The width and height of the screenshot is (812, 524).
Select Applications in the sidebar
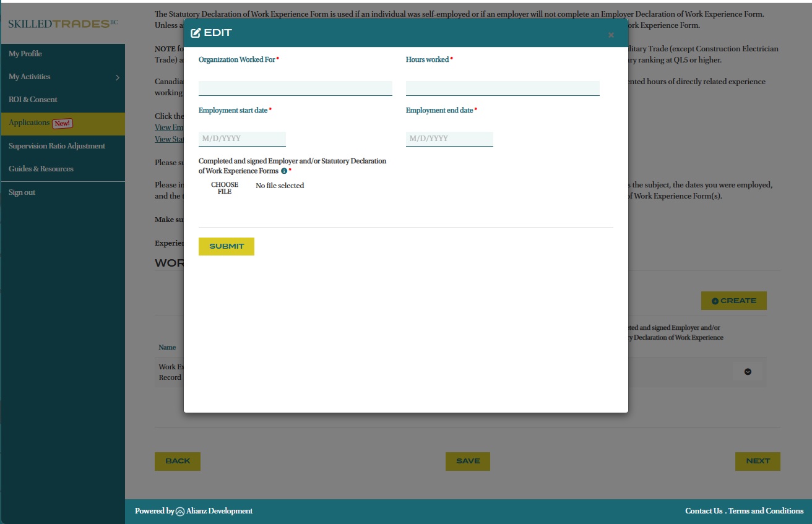point(29,122)
